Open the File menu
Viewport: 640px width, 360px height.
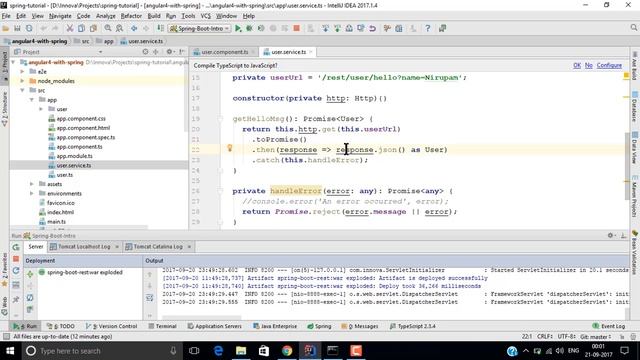click(x=6, y=16)
